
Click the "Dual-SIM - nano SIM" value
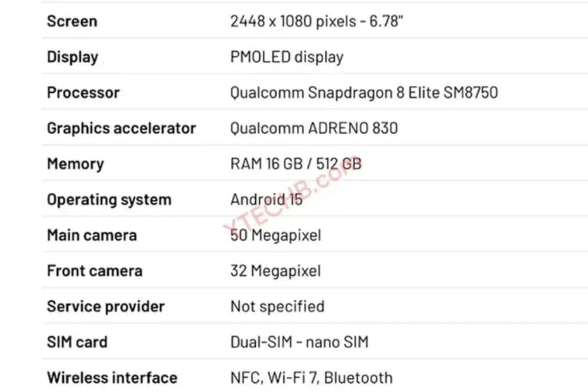click(x=299, y=342)
